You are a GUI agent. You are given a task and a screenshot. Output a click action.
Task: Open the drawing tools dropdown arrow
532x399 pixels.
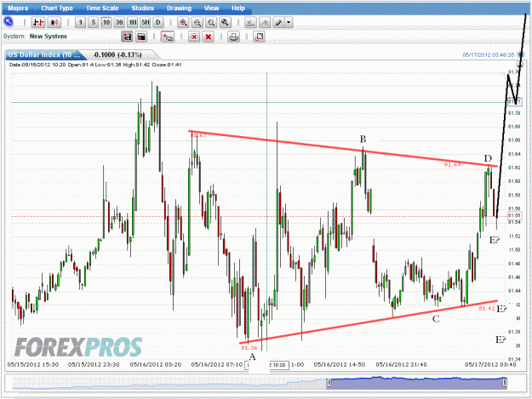tap(289, 22)
